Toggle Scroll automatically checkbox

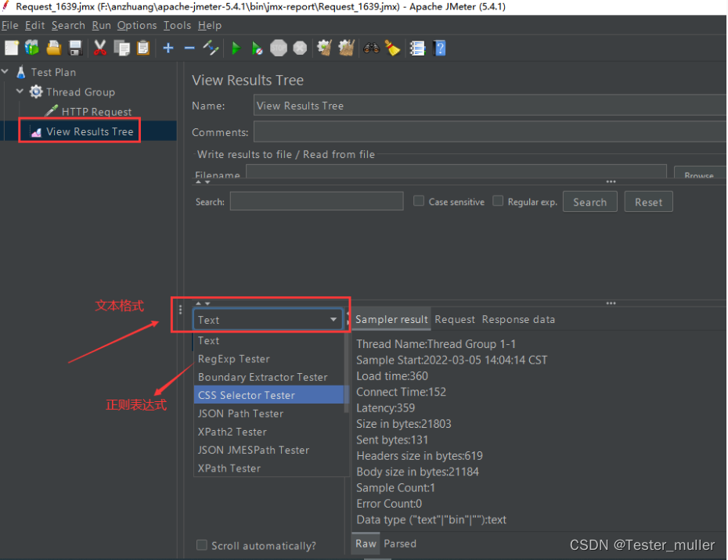coord(201,544)
